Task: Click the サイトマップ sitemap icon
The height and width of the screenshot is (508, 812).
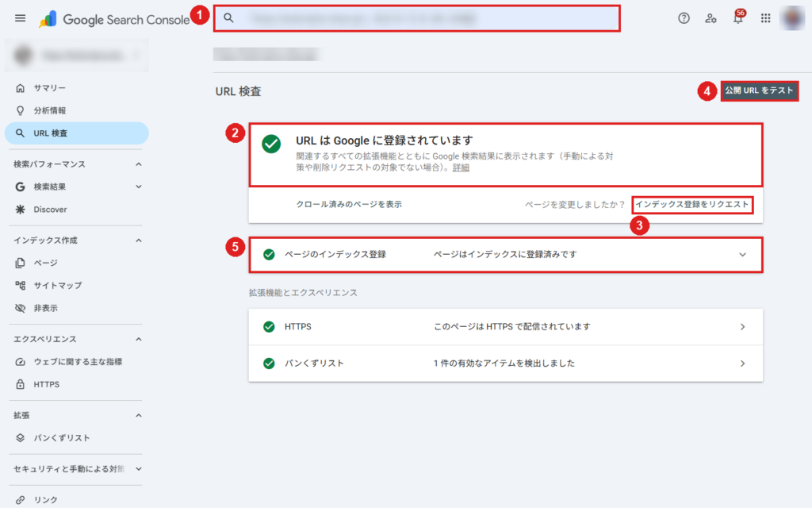Action: 20,285
